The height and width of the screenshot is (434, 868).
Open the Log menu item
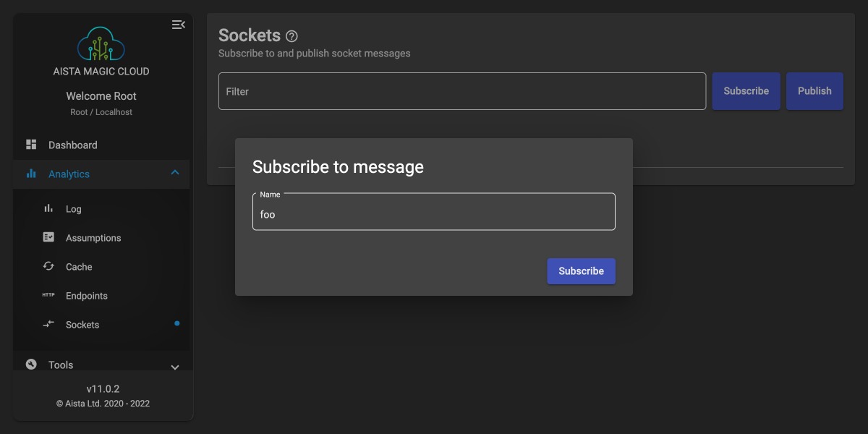[x=74, y=209]
